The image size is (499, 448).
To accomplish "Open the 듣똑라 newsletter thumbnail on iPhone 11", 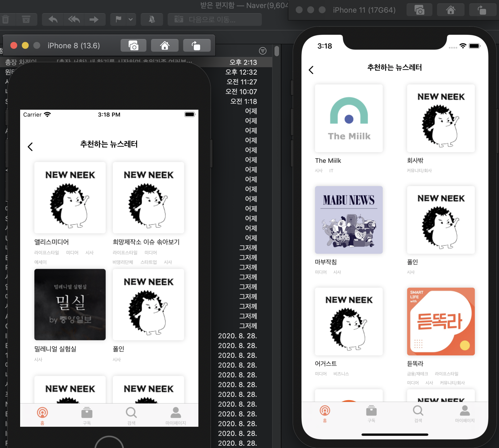I will click(441, 321).
